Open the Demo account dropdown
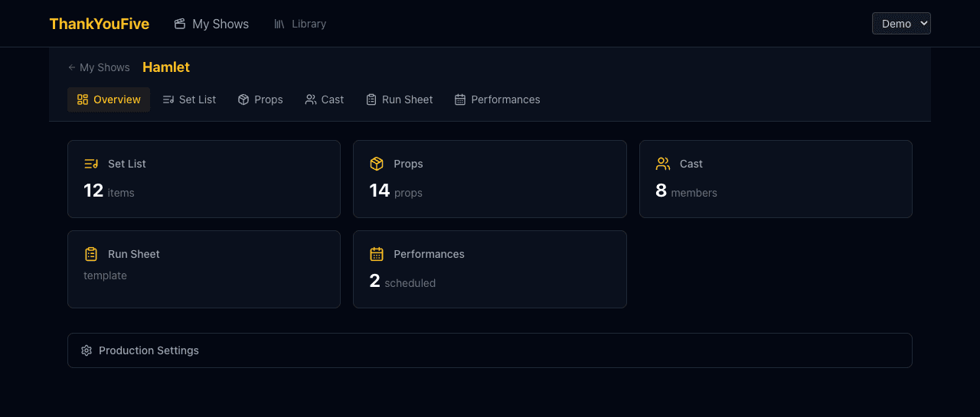The width and height of the screenshot is (980, 417). click(x=901, y=24)
